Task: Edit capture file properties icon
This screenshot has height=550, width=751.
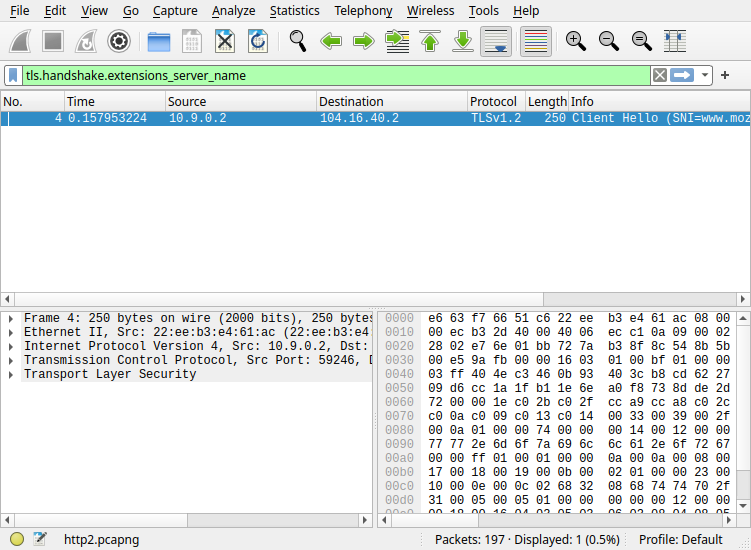Action: click(40, 539)
